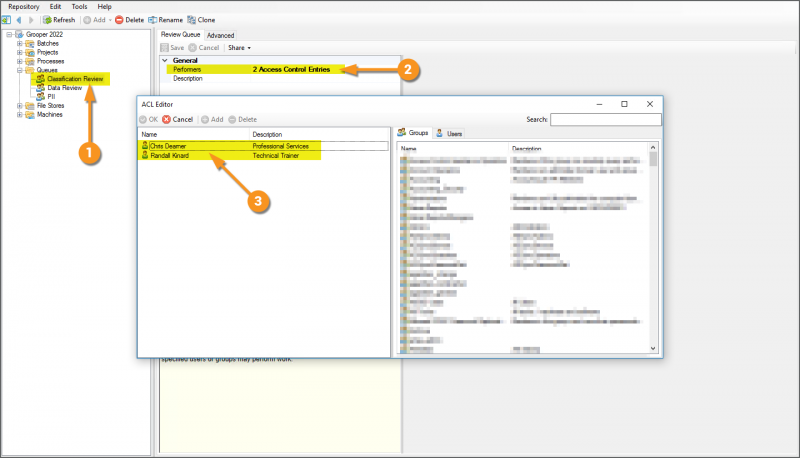
Task: Click the scroll down arrow in groups list
Action: pyautogui.click(x=653, y=348)
